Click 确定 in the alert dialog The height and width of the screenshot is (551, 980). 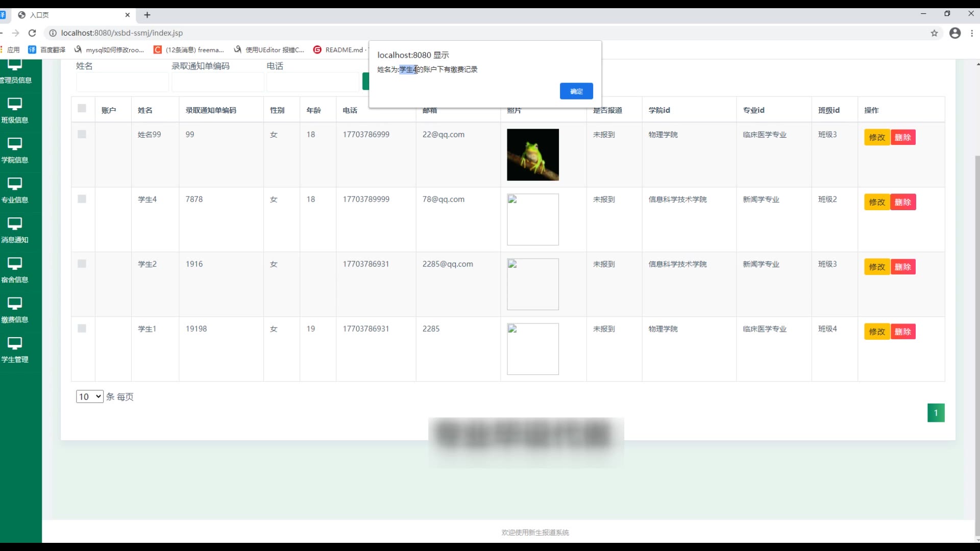tap(576, 91)
